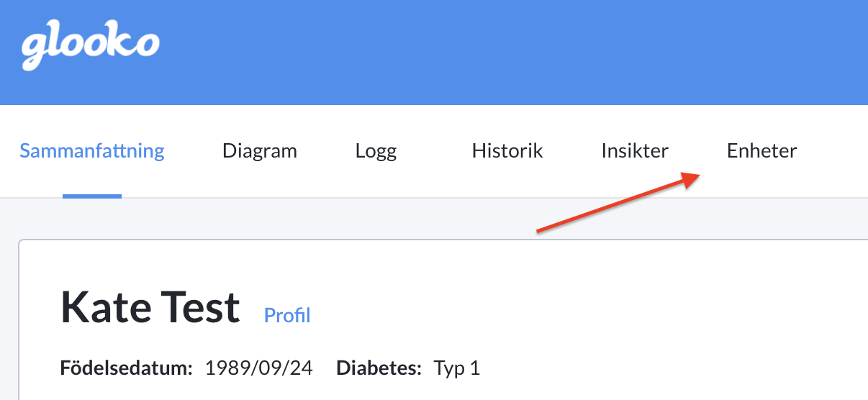Select the birth date value 1989/09/24
Image resolution: width=868 pixels, height=400 pixels.
pyautogui.click(x=259, y=368)
